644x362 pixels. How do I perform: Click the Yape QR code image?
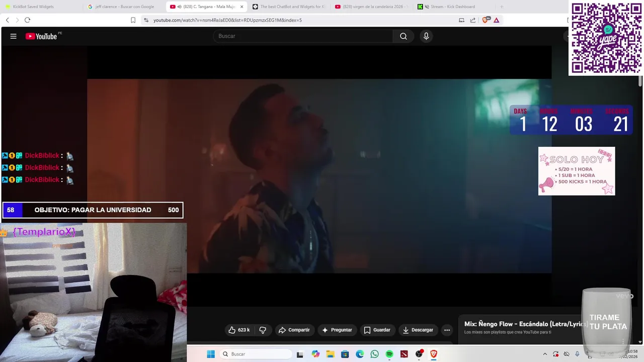606,38
